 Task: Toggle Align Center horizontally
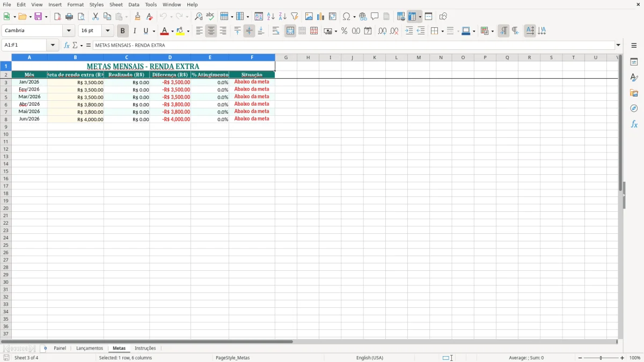(x=211, y=31)
